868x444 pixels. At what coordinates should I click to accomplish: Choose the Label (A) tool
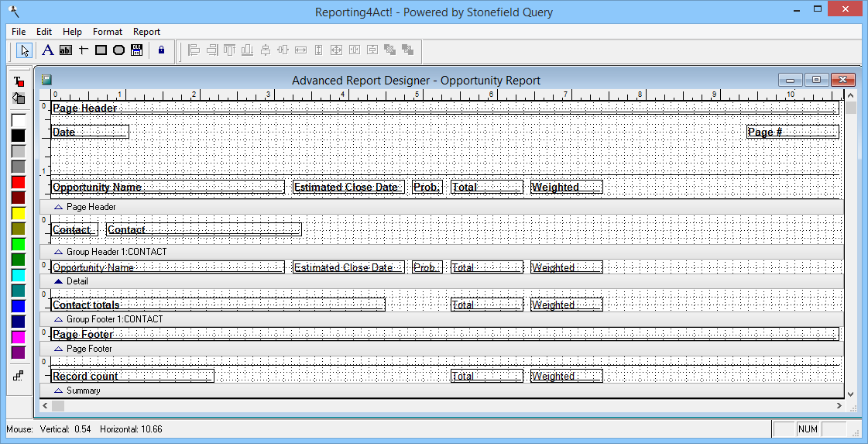(x=48, y=50)
